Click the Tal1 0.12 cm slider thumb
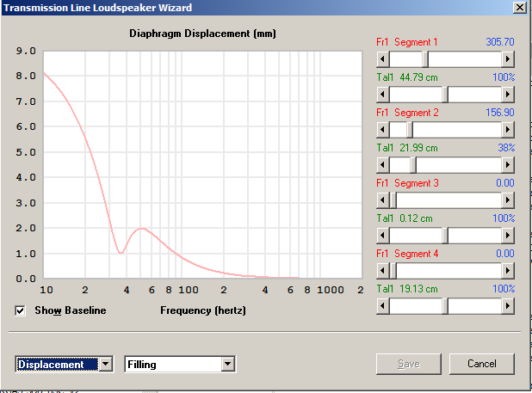 445,236
